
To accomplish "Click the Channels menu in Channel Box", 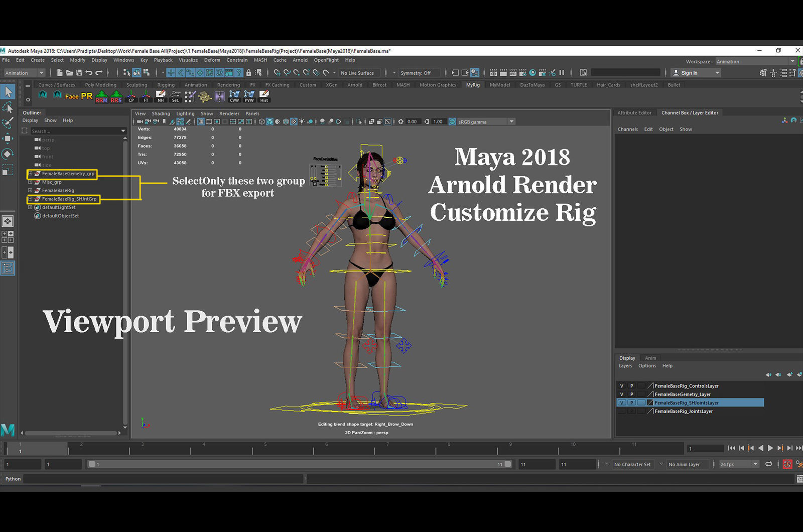I will pyautogui.click(x=627, y=129).
